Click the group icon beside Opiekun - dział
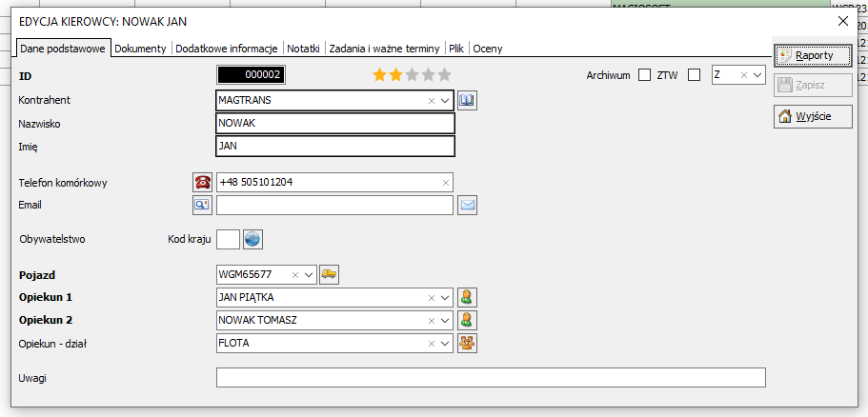Image resolution: width=868 pixels, height=417 pixels. coord(467,343)
